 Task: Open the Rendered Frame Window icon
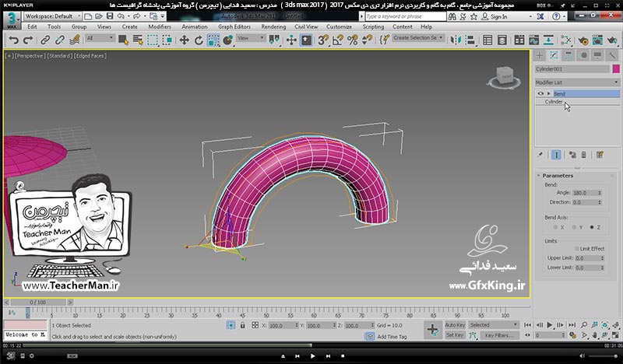597,40
